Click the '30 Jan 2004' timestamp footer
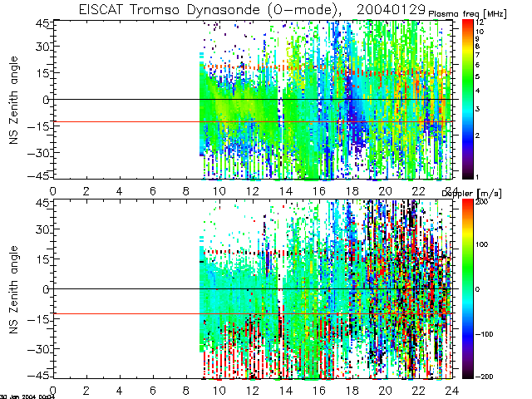This screenshot has height=399, width=532. pyautogui.click(x=27, y=397)
